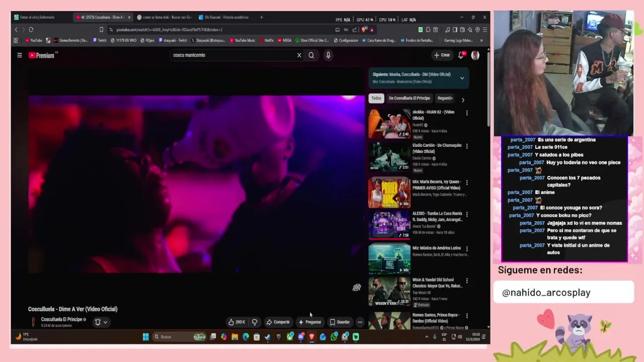
Task: Open Cosculluela El Principe channel name link
Action: point(61,319)
